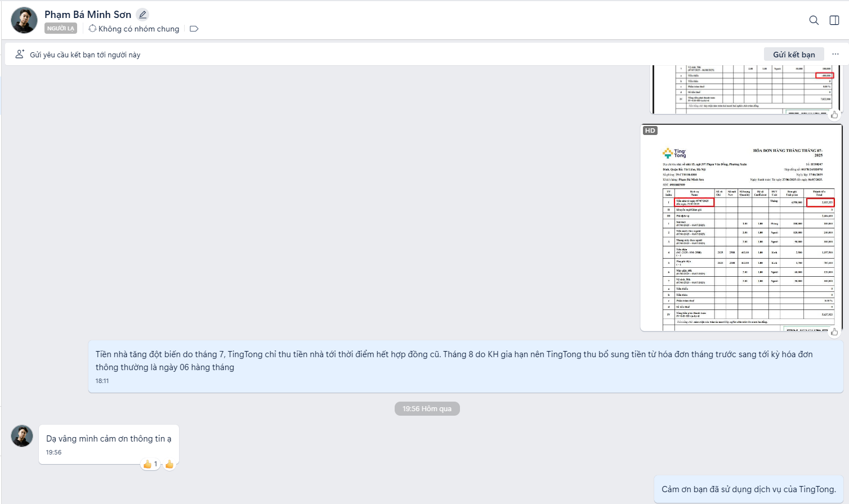Click the tag label icon in header
The image size is (849, 504).
pos(194,29)
